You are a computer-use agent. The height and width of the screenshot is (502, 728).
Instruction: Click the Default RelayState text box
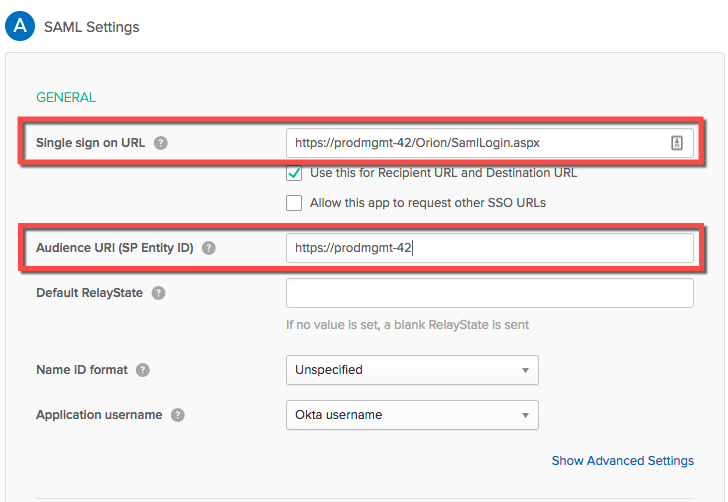point(490,293)
